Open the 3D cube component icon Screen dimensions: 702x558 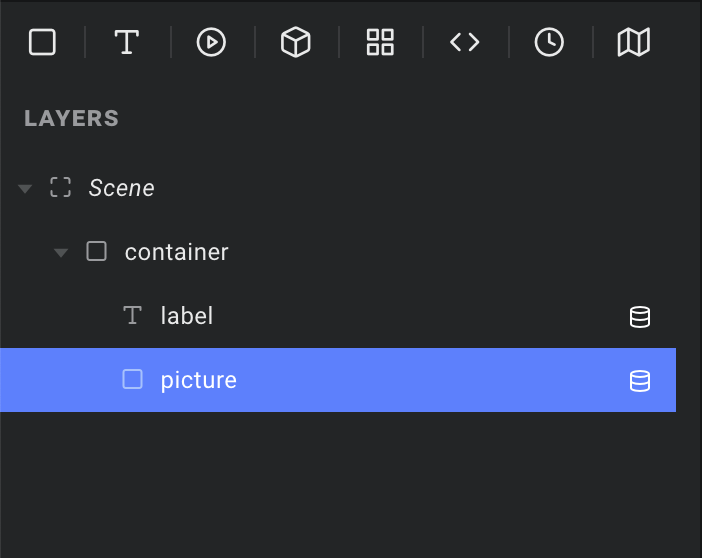click(295, 42)
